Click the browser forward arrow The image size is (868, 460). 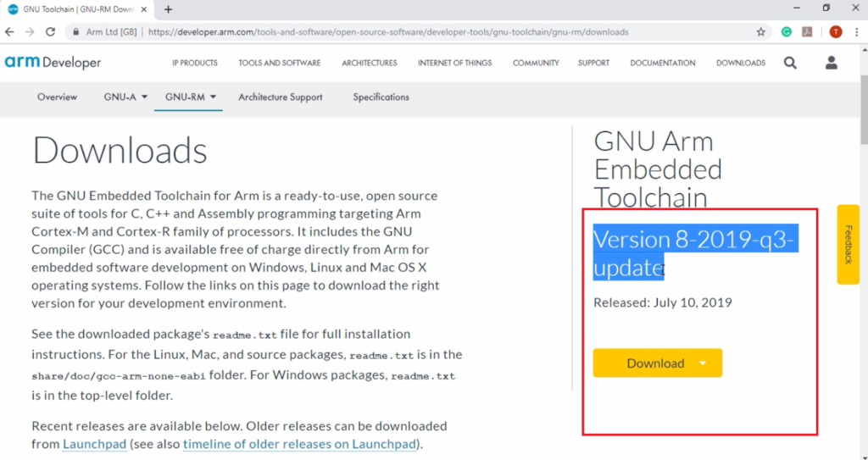pyautogui.click(x=30, y=32)
